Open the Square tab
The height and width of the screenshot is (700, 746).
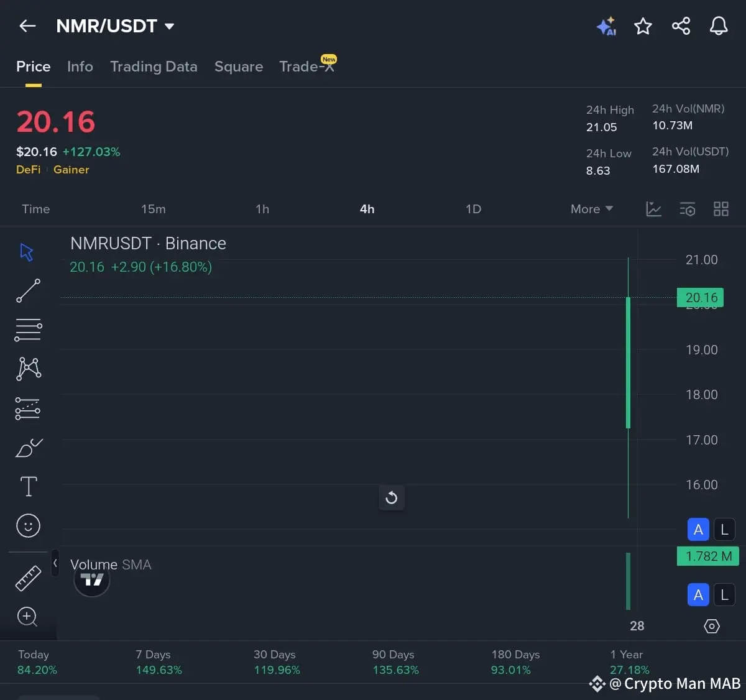tap(239, 67)
